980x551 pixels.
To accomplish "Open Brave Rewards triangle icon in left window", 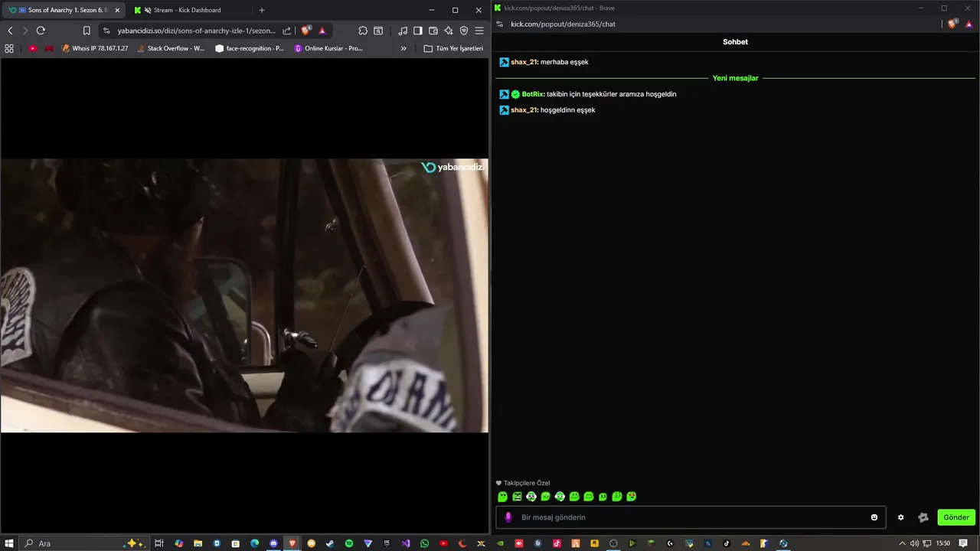I will point(322,31).
